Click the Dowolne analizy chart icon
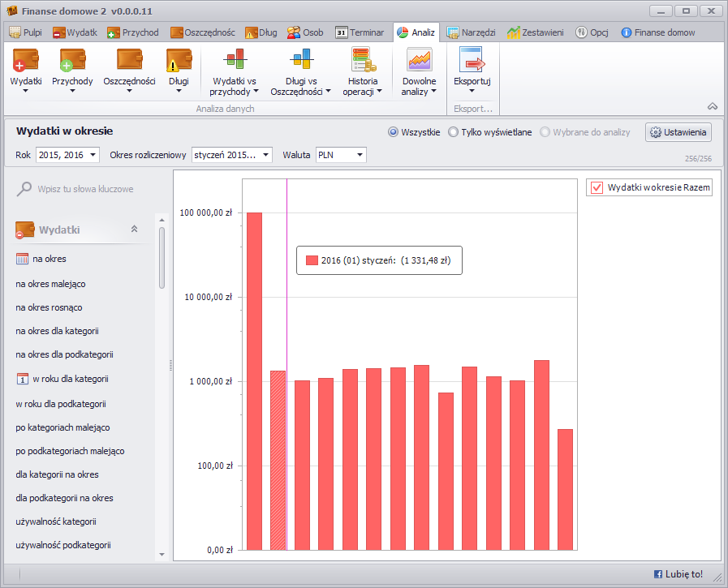 tap(419, 61)
